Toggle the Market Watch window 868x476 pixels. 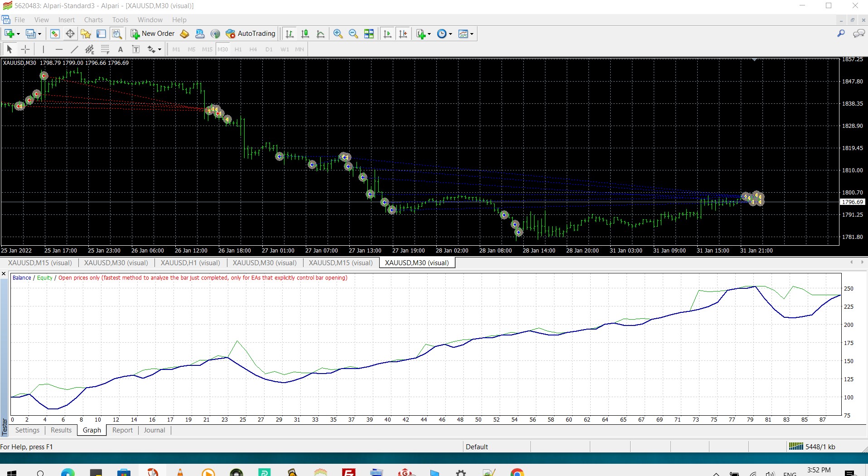[54, 34]
